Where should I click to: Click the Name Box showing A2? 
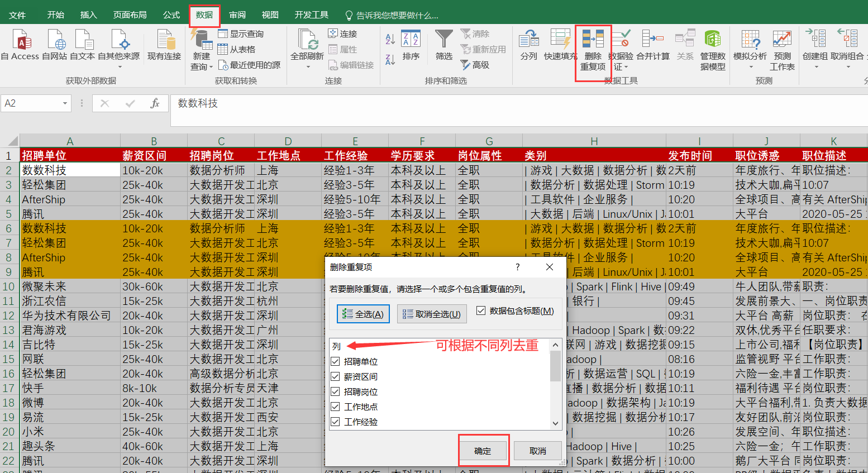[x=31, y=103]
